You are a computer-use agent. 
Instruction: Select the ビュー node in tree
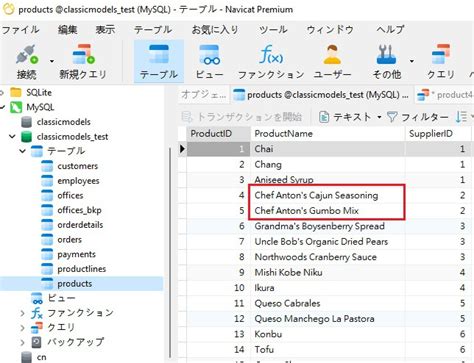tap(53, 298)
